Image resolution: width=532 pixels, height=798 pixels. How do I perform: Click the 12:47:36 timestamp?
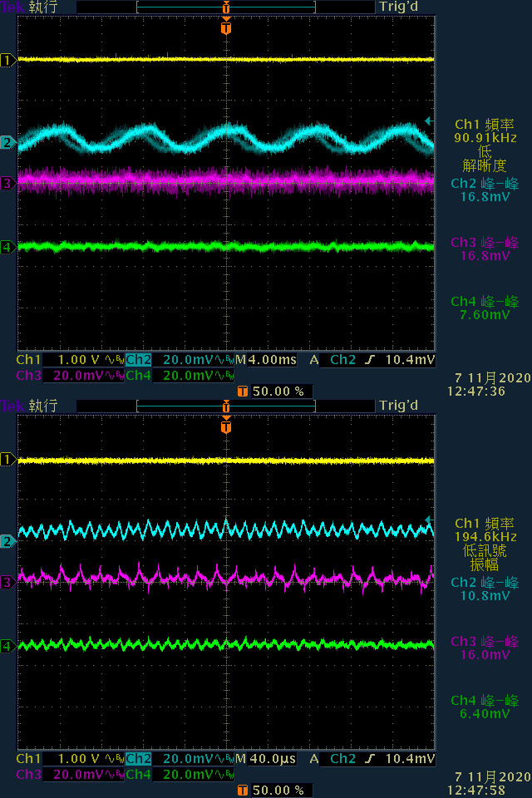pos(476,392)
